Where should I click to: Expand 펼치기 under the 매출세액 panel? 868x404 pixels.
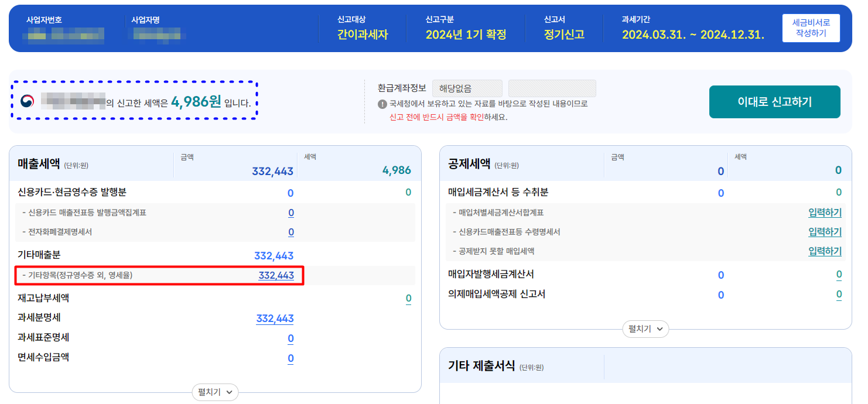pos(215,392)
